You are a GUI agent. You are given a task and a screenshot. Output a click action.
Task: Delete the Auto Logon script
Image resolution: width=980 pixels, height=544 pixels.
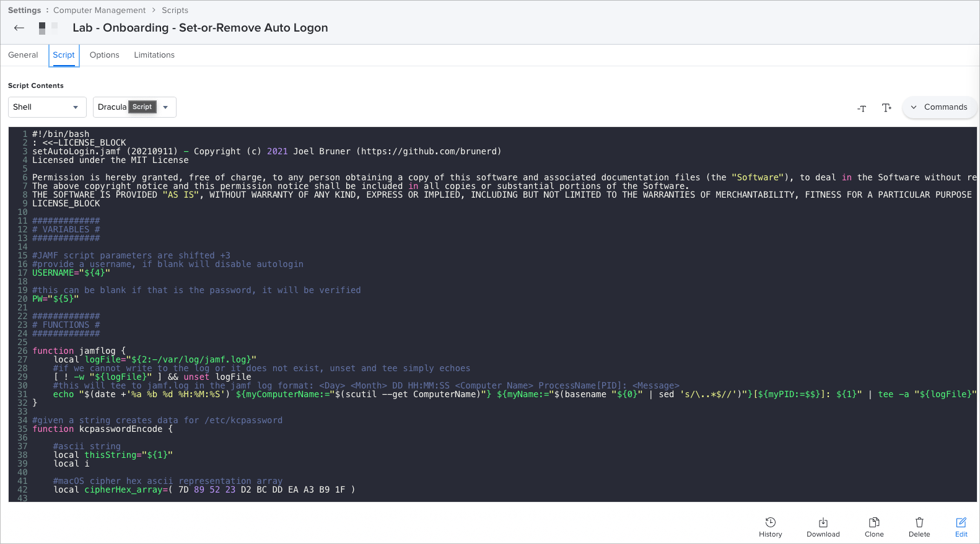pos(919,527)
